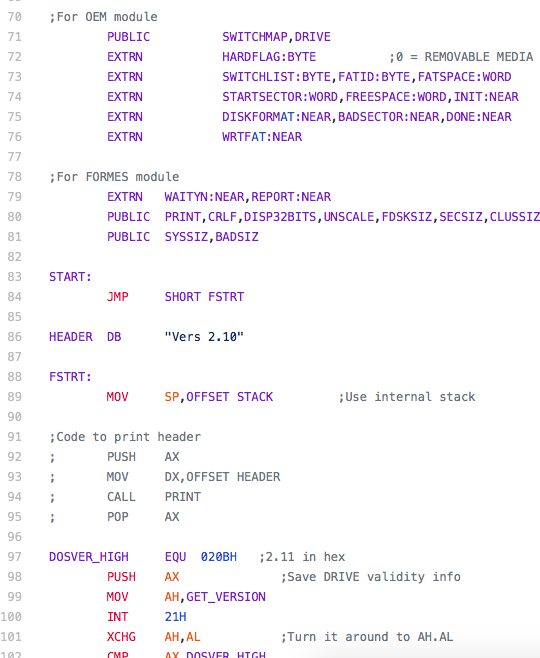Click commented "PUSH AX" on line 92
The width and height of the screenshot is (540, 658).
[143, 457]
